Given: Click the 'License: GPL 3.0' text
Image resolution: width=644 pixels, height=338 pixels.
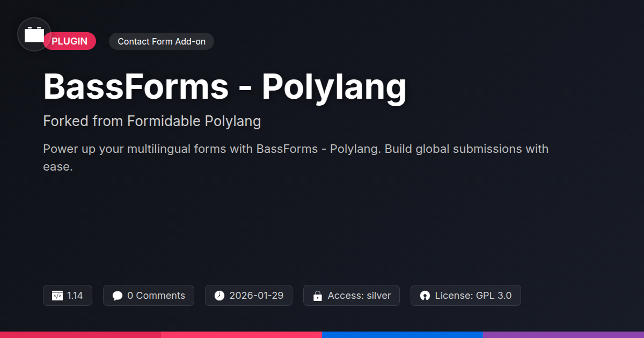Looking at the screenshot, I should (x=473, y=296).
